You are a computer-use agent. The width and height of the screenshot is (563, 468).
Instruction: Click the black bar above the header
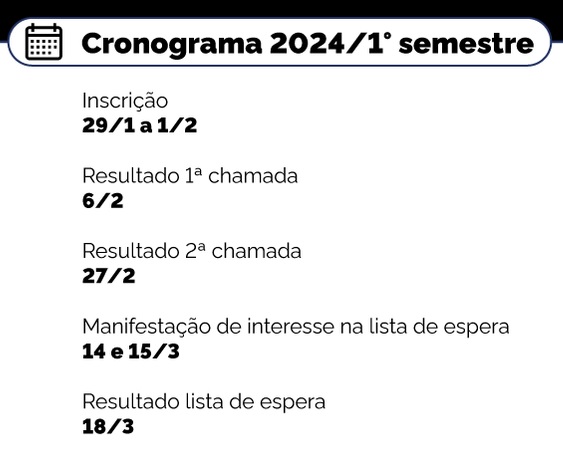click(x=282, y=9)
